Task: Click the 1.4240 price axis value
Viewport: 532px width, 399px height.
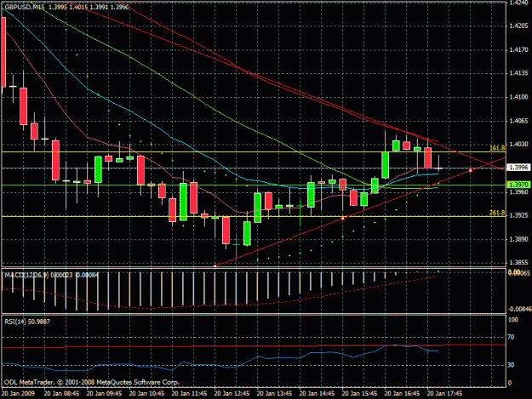Action: [x=519, y=3]
